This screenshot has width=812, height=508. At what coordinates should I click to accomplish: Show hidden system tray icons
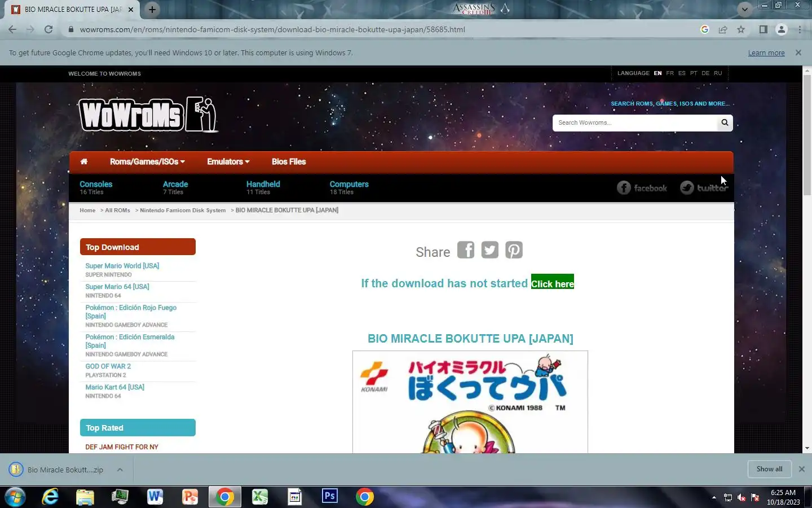714,497
